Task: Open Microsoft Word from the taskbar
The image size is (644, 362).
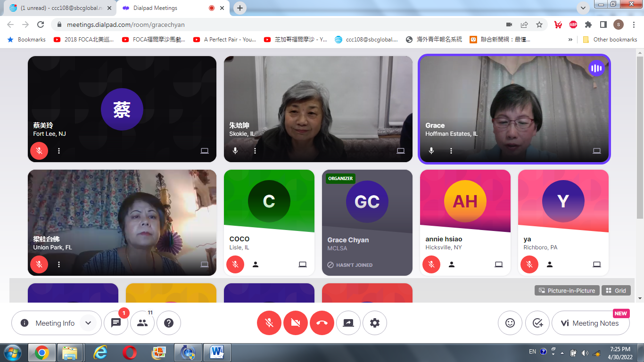Action: (217, 352)
